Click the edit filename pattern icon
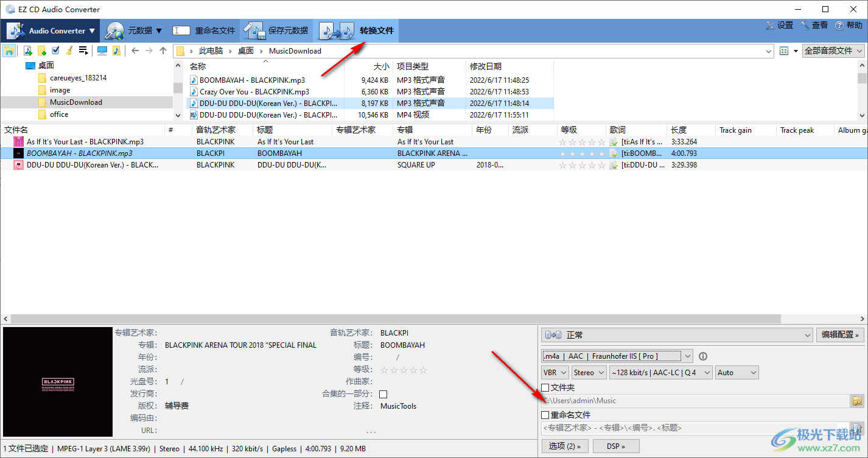868x458 pixels. coord(858,428)
